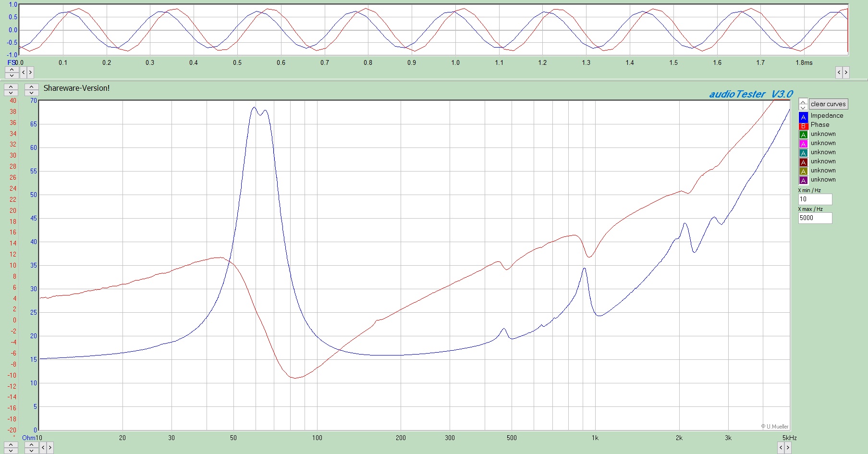Click down arrow of stepper beside clear curves
This screenshot has width=868, height=454.
click(803, 107)
